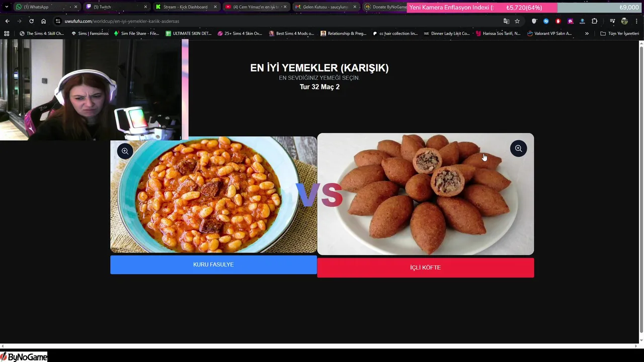Open cc hair collection bookmark

tap(395, 34)
